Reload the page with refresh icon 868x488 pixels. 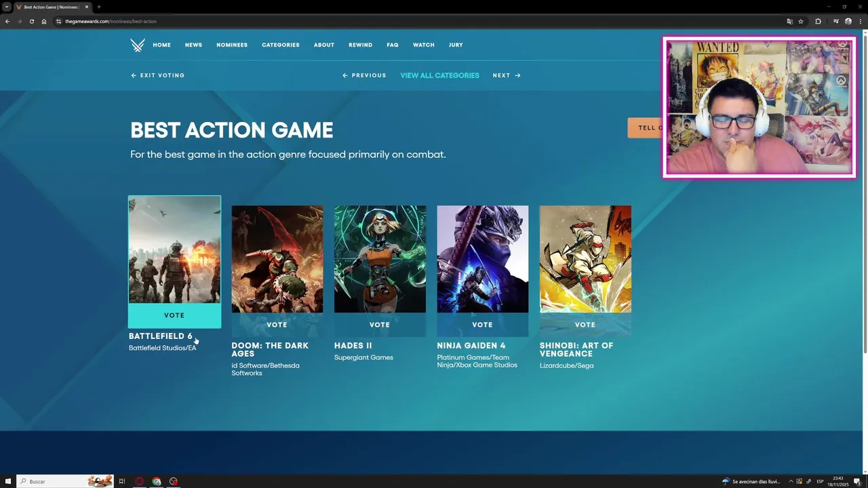pyautogui.click(x=32, y=21)
